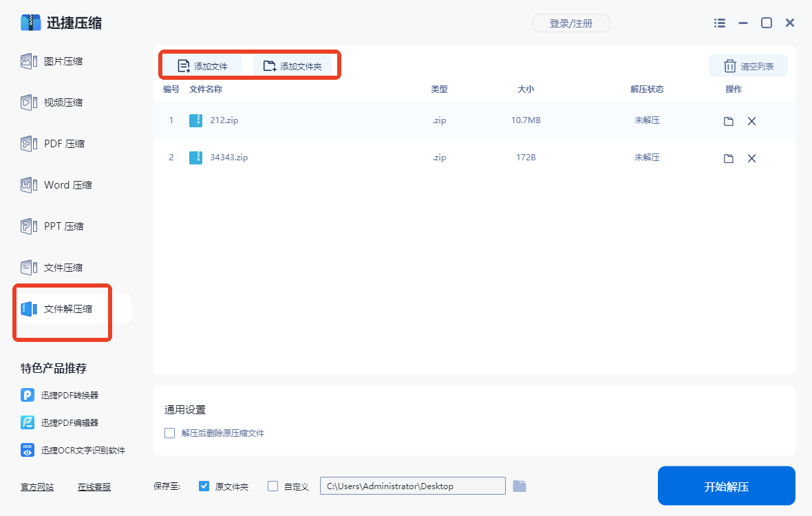The height and width of the screenshot is (516, 812).
Task: Enable 解压后删除原压缩文件 option
Action: [x=169, y=433]
